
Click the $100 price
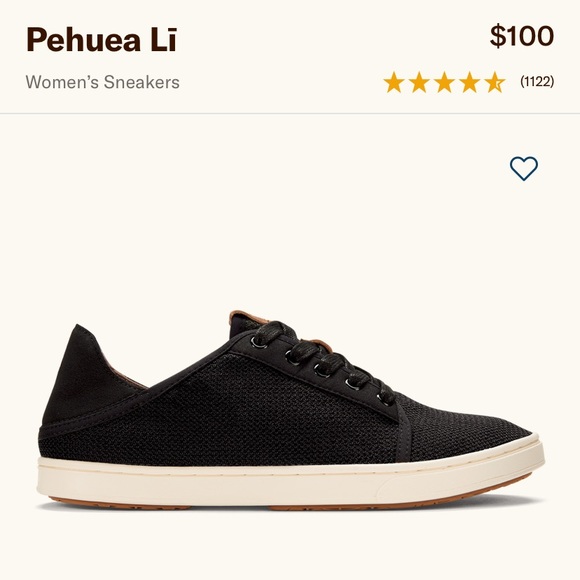[522, 36]
